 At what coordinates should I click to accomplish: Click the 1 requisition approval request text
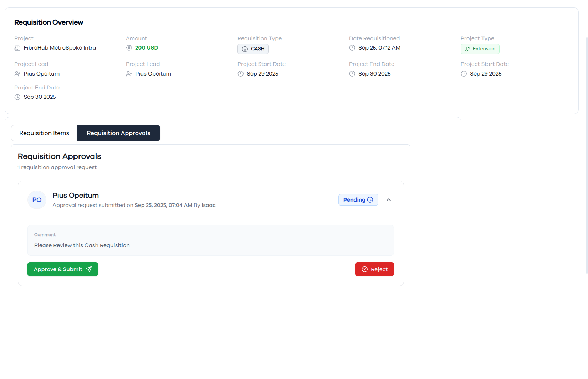pos(57,167)
